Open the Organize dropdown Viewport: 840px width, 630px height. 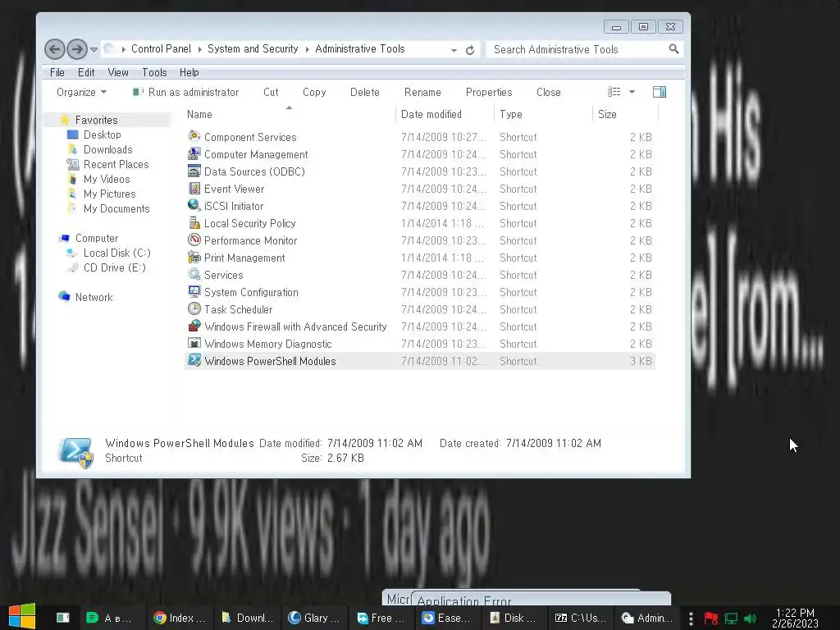click(81, 92)
